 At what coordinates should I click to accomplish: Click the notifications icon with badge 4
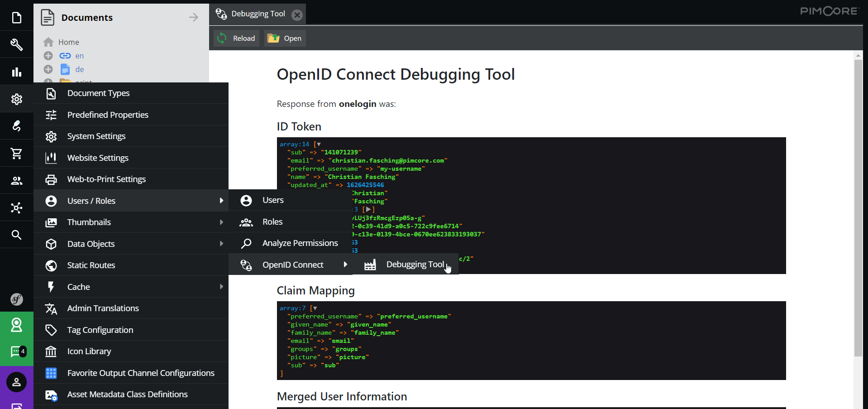(x=17, y=351)
